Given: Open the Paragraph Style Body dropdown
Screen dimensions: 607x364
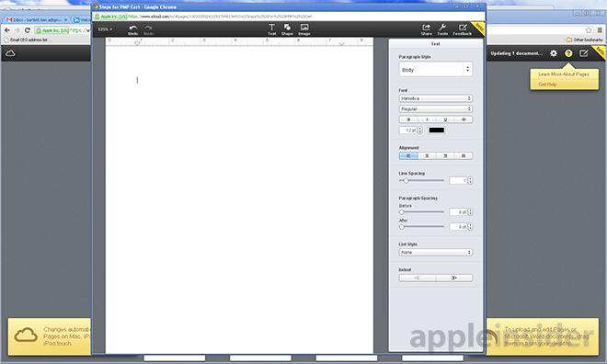Looking at the screenshot, I should [436, 70].
